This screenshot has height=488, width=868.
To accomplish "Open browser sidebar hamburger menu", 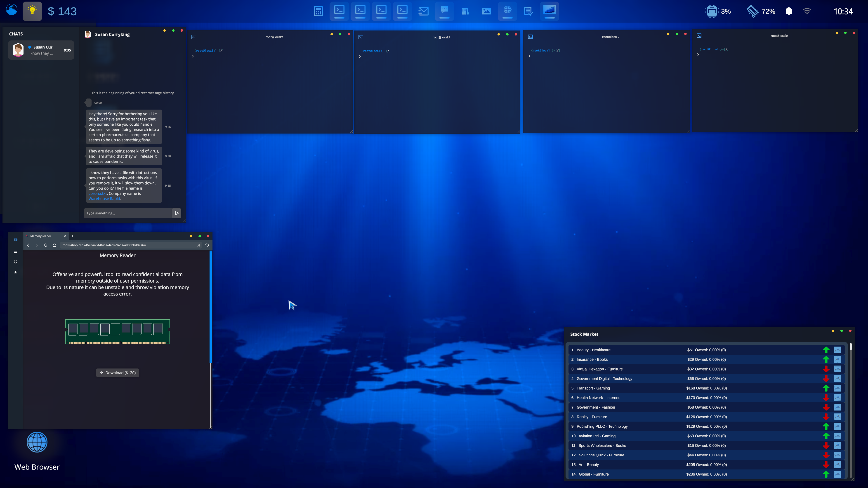I will (16, 252).
